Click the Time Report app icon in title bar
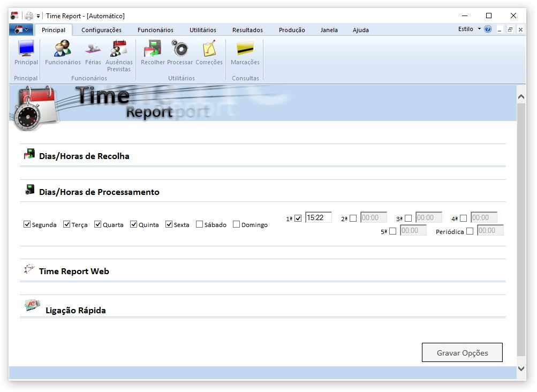537x392 pixels. tap(14, 16)
